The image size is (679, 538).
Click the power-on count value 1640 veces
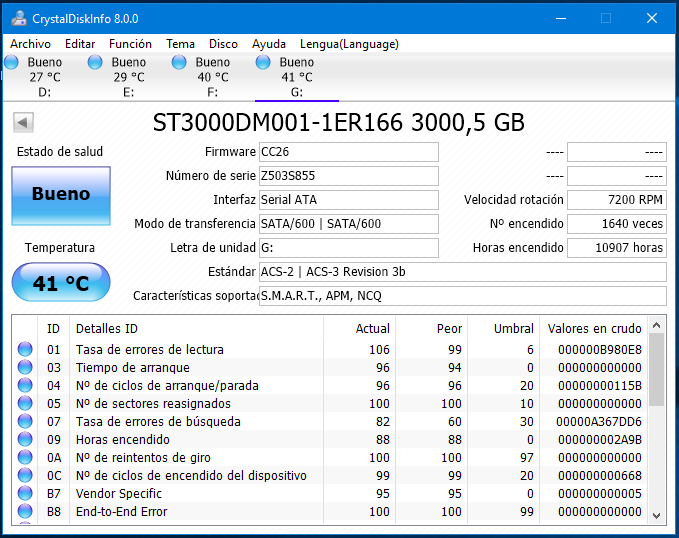click(617, 224)
